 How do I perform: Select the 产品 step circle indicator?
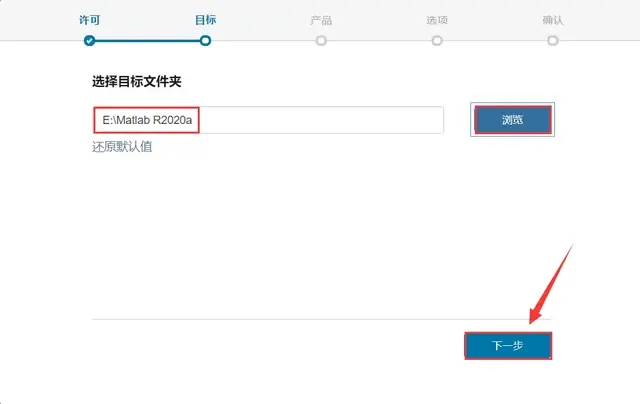click(x=321, y=41)
